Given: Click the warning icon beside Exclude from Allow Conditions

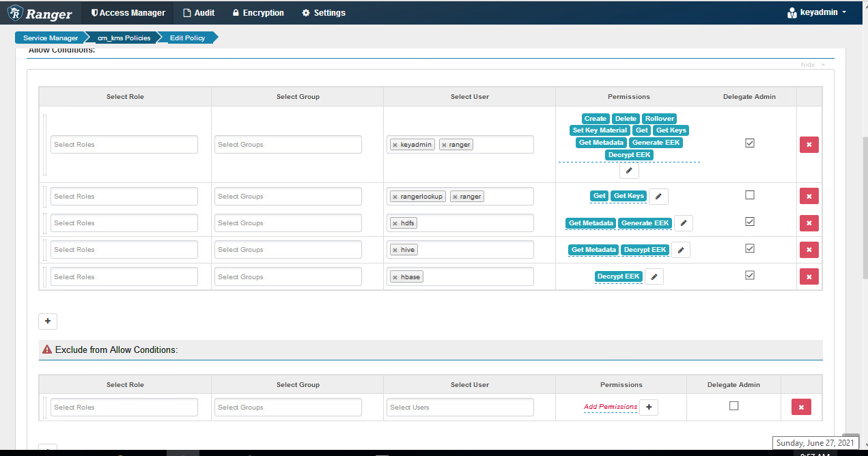Looking at the screenshot, I should coord(46,349).
